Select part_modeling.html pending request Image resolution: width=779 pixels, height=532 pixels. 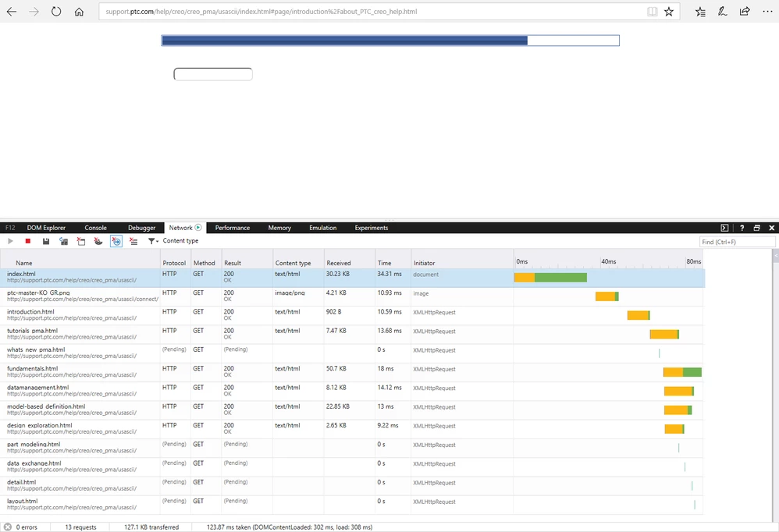click(352, 448)
